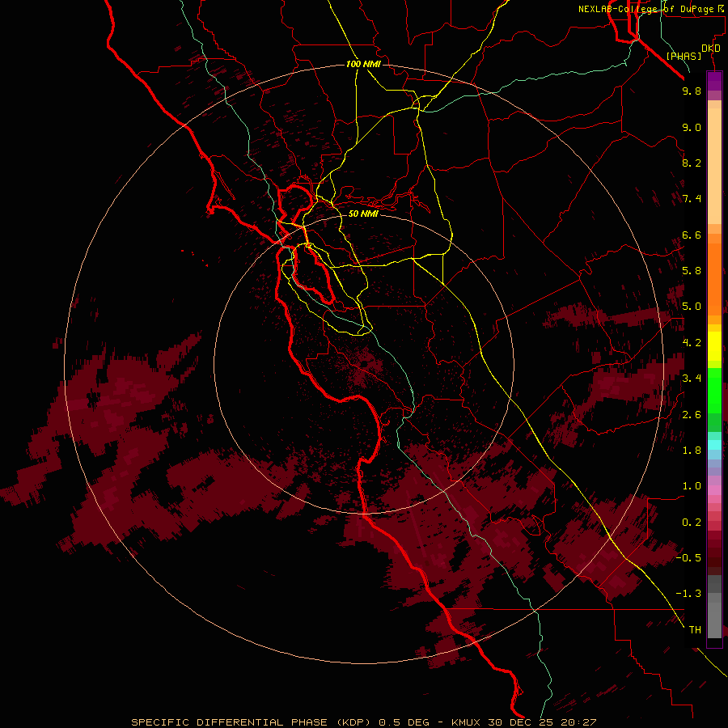Click the 5.0 scale value
Screen dimensions: 728x728
pos(692,307)
